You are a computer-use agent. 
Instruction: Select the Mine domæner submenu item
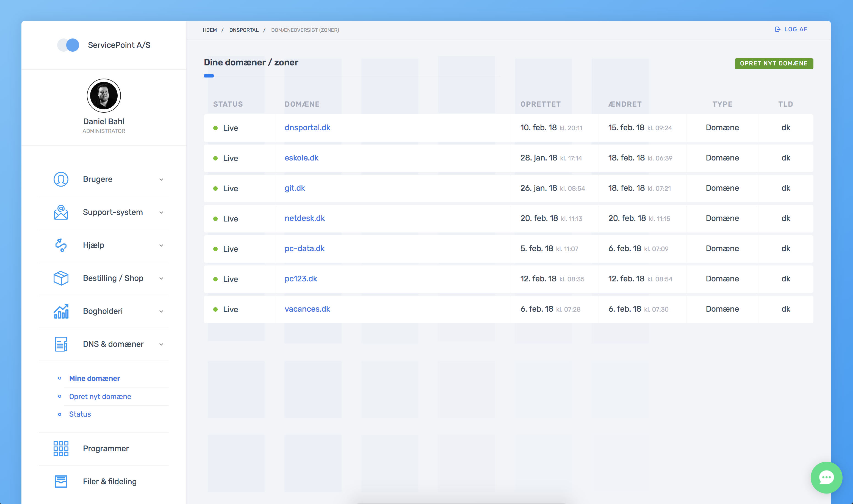(95, 378)
